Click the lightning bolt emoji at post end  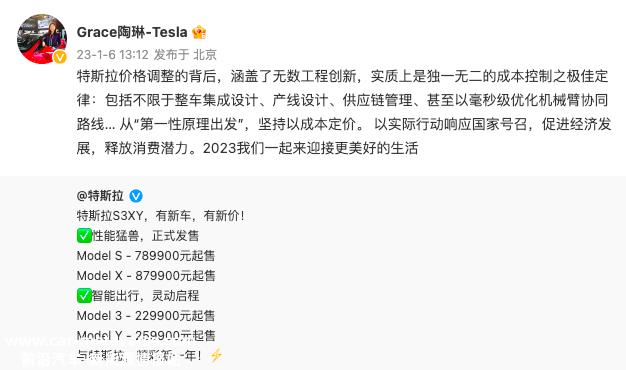216,355
